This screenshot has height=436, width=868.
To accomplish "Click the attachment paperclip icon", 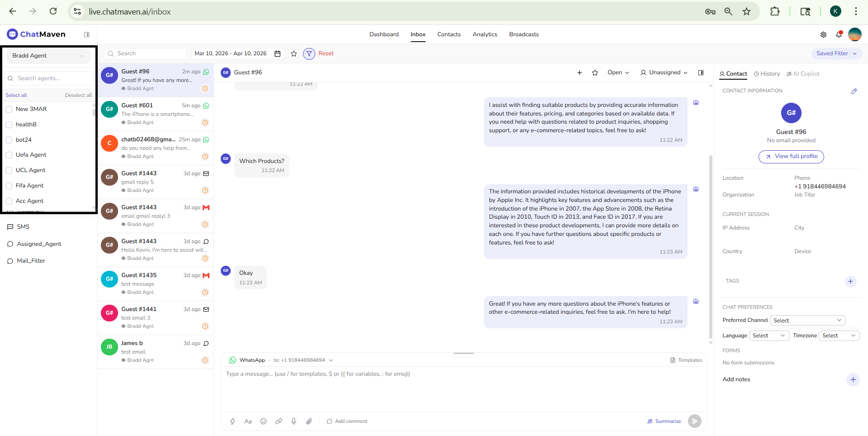I will click(x=309, y=421).
